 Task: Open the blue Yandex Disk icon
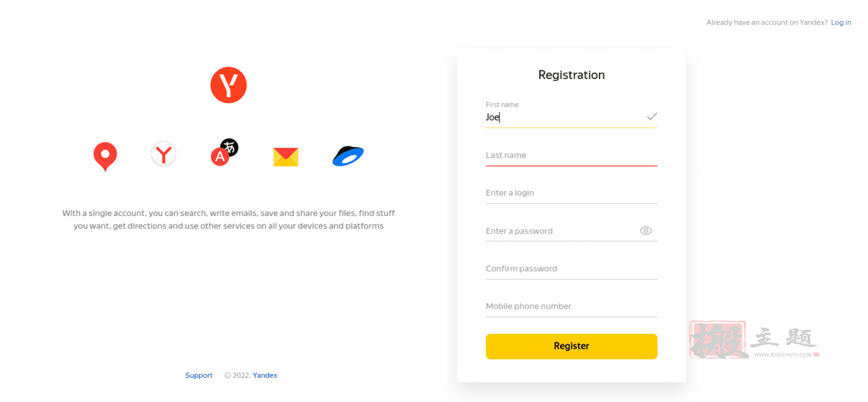click(348, 156)
